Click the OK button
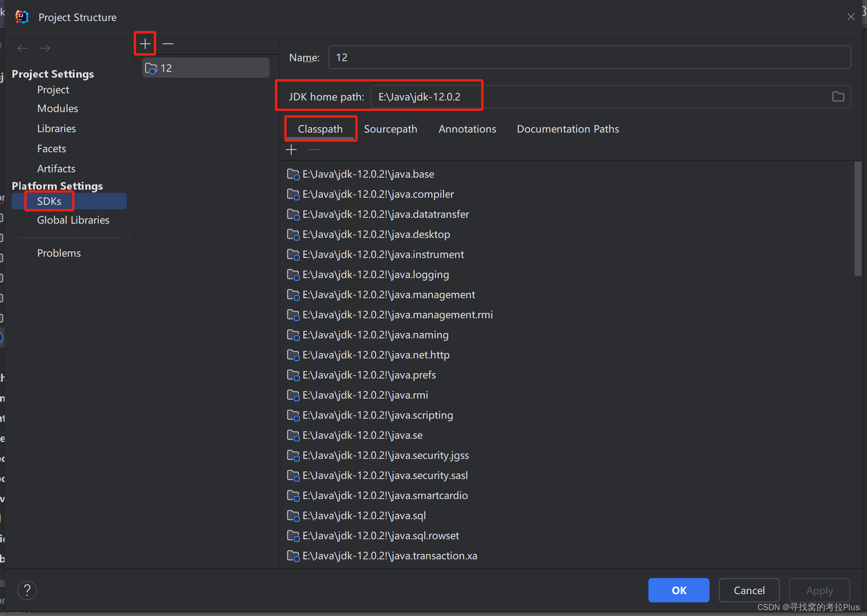Screen dimensions: 867x616 pyautogui.click(x=679, y=590)
